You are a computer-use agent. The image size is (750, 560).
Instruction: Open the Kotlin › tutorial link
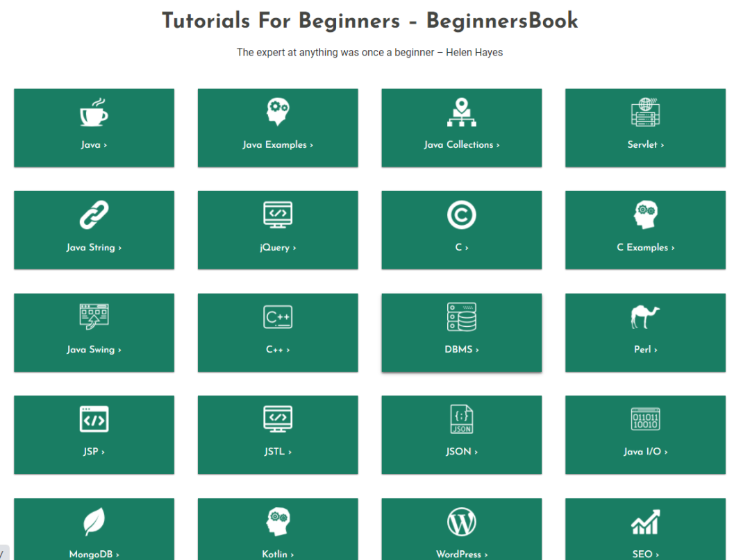coord(278,554)
